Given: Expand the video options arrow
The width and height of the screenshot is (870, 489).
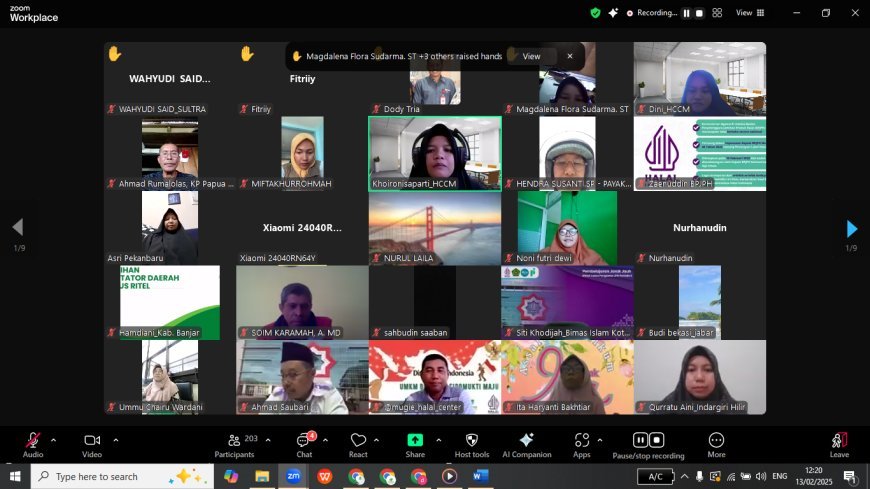Looking at the screenshot, I should point(115,440).
